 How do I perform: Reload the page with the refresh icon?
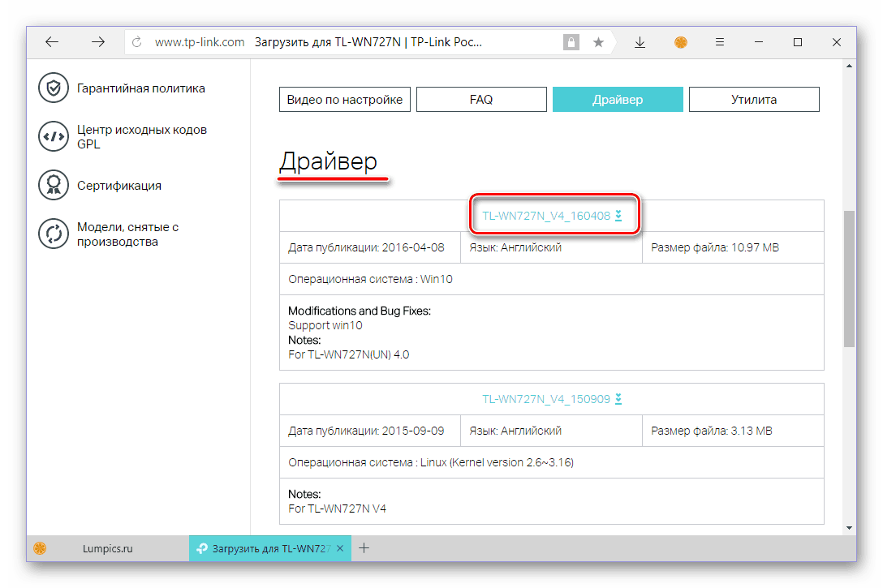coord(137,42)
